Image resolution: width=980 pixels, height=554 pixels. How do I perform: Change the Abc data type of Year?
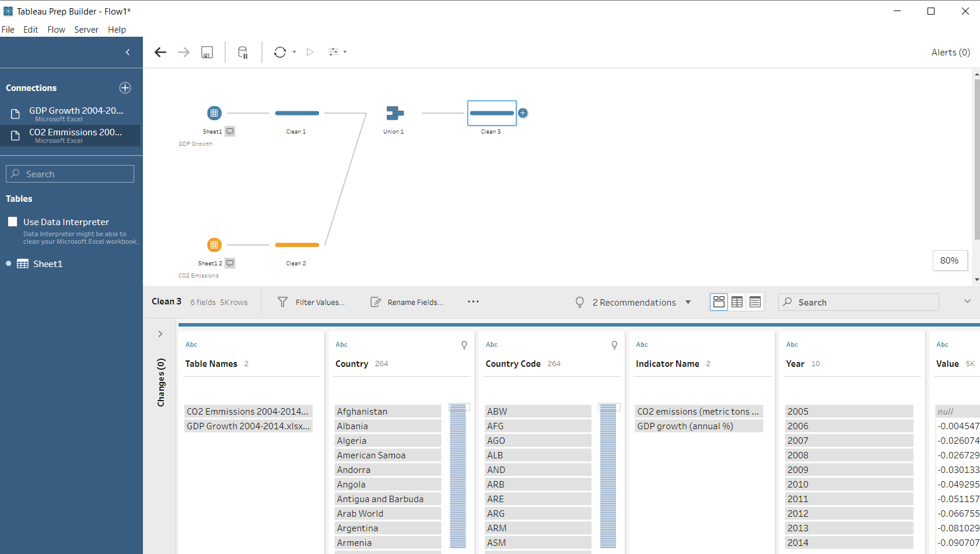[792, 345]
